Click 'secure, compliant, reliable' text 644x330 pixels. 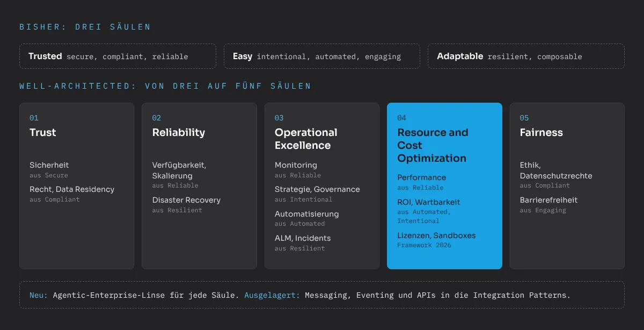pyautogui.click(x=127, y=56)
